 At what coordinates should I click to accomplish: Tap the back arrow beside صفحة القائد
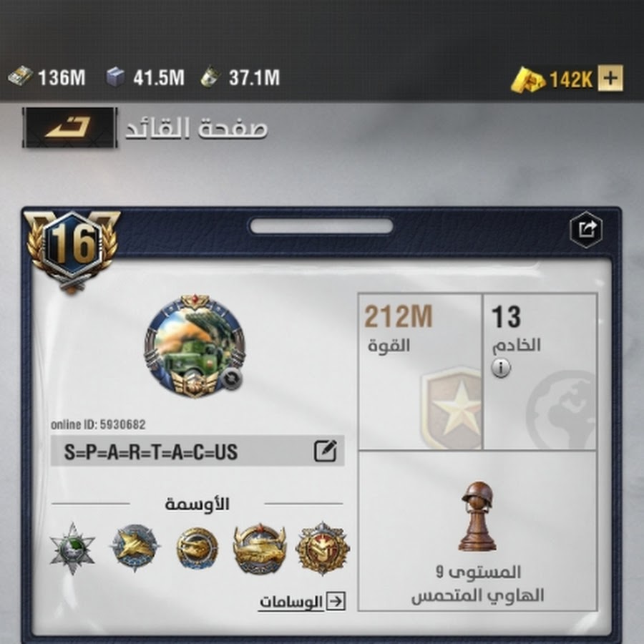(70, 127)
